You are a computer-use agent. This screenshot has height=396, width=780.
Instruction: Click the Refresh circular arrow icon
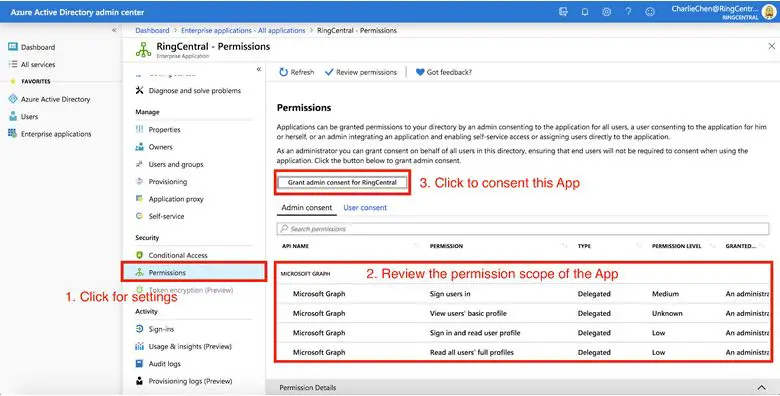pyautogui.click(x=284, y=72)
